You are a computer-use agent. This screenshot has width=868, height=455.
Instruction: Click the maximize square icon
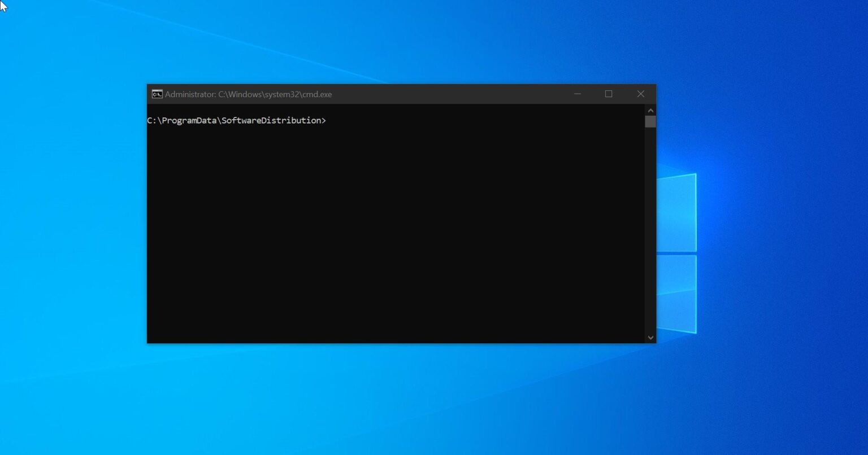(x=609, y=94)
